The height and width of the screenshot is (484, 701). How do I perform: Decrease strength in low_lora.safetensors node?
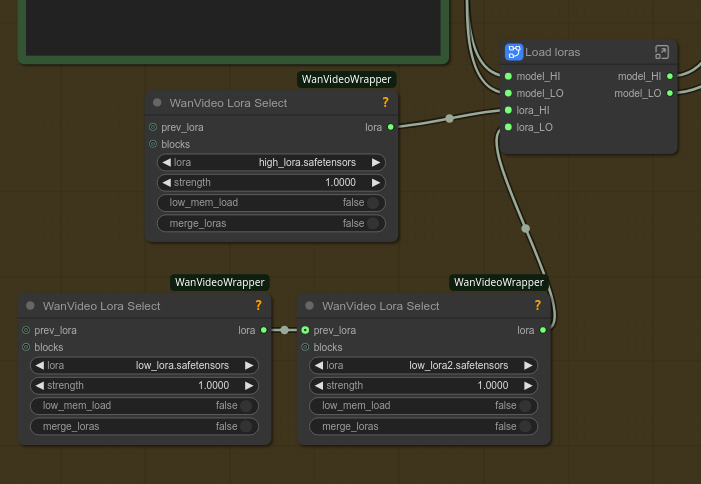(39, 385)
